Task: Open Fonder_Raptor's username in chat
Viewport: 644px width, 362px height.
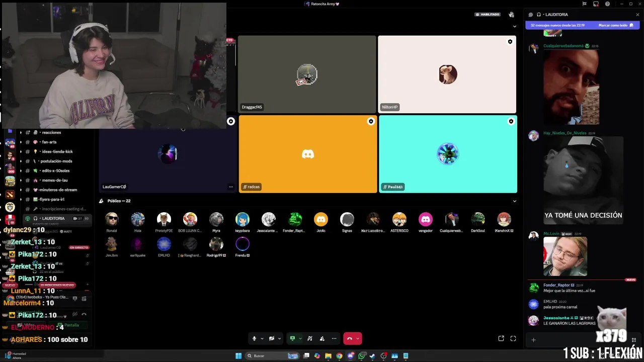Action: pyautogui.click(x=556, y=285)
